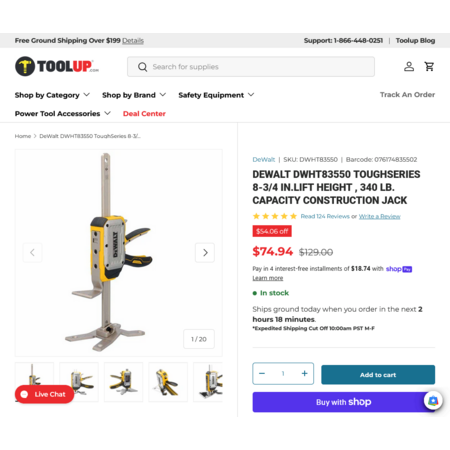This screenshot has width=450, height=450.
Task: Open the Deal Center menu item
Action: coord(144,114)
